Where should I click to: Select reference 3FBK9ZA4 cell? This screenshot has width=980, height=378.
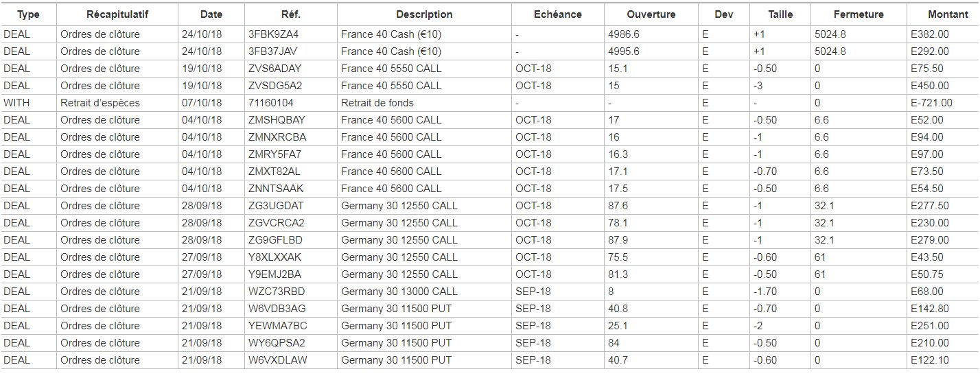pos(274,34)
